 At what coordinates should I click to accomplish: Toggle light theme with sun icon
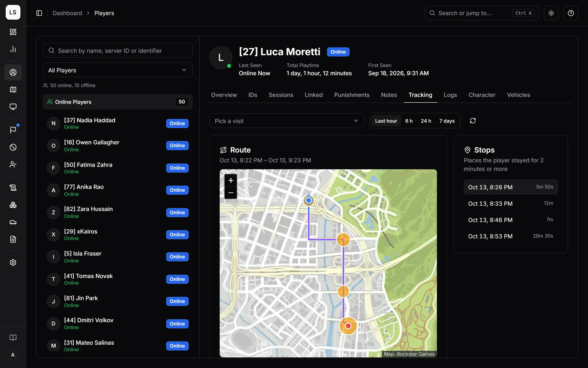551,13
